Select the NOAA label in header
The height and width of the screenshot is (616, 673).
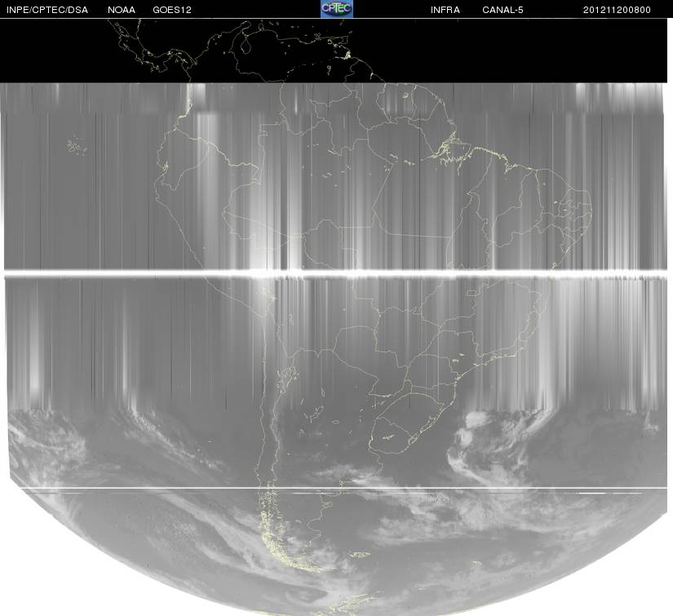[x=122, y=10]
